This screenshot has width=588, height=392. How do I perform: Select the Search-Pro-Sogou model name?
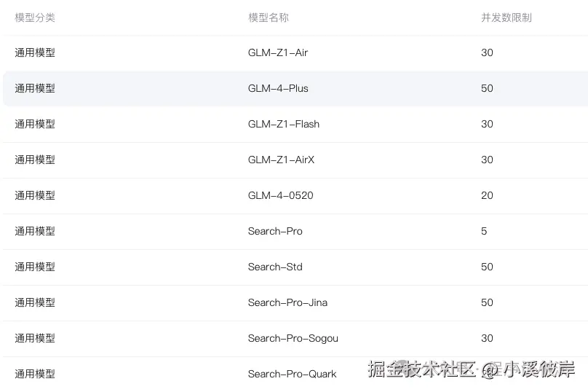(293, 338)
